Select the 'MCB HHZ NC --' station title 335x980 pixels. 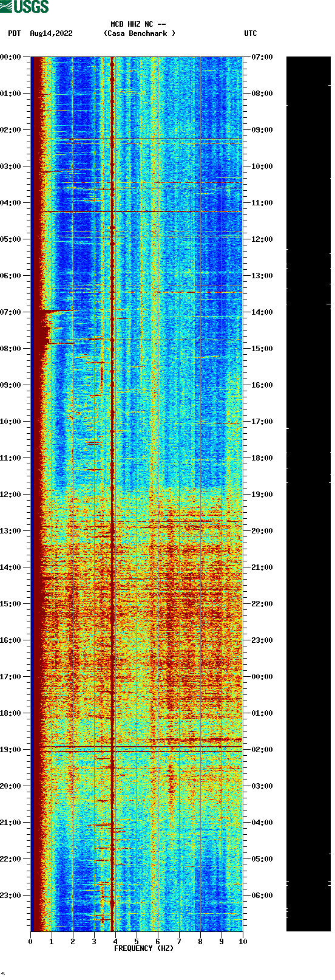click(138, 24)
